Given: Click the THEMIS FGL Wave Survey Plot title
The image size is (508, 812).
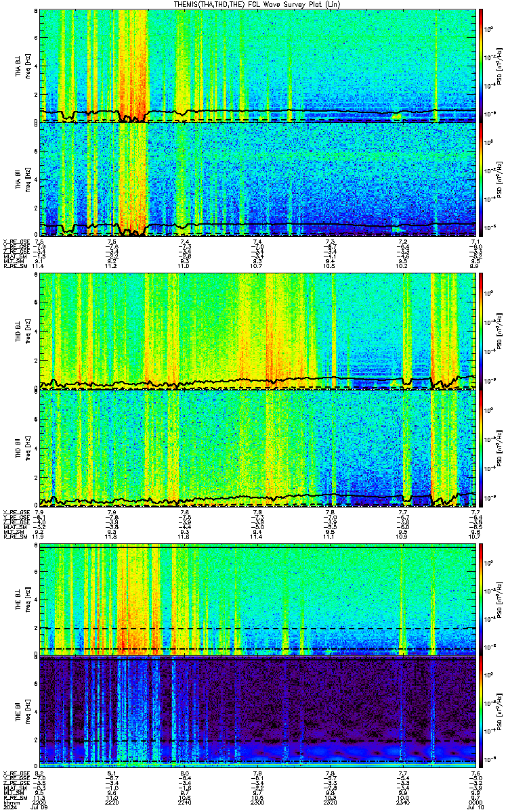Looking at the screenshot, I should (x=257, y=4).
